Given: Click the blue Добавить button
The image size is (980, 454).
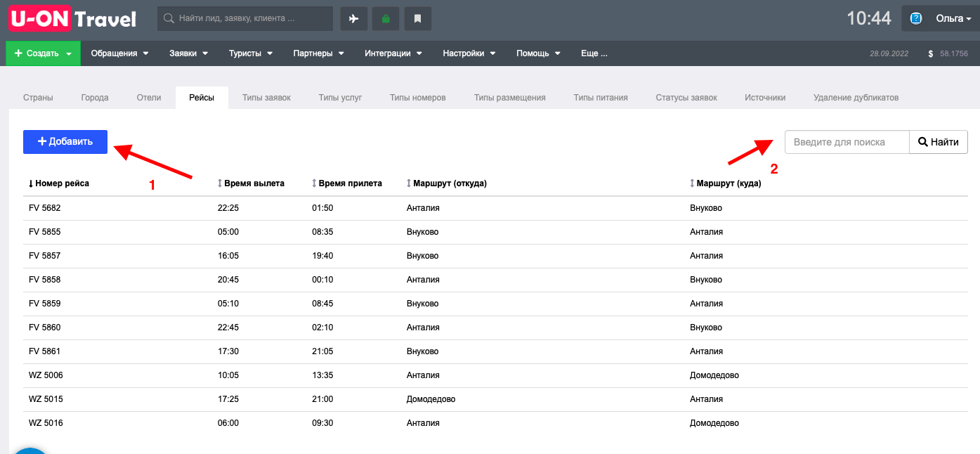Looking at the screenshot, I should pyautogui.click(x=65, y=141).
